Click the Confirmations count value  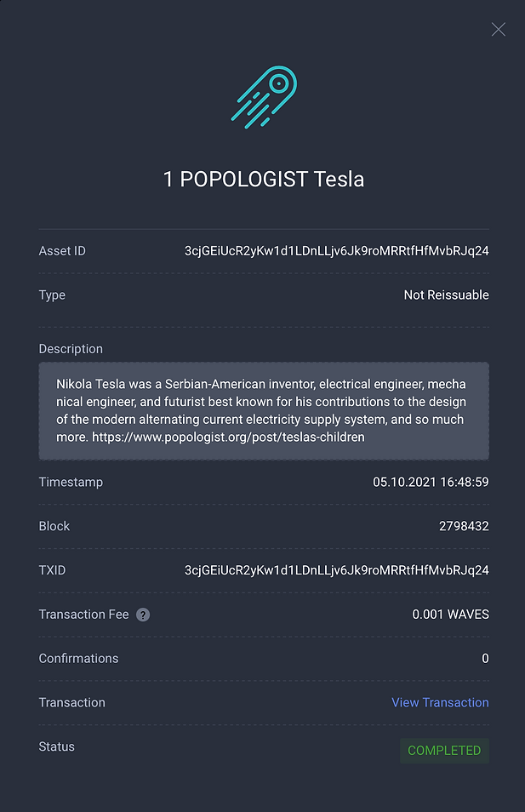tap(485, 659)
